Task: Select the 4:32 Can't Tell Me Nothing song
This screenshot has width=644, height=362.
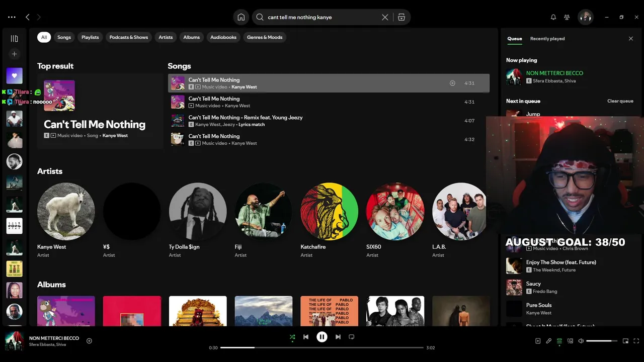Action: 329,139
